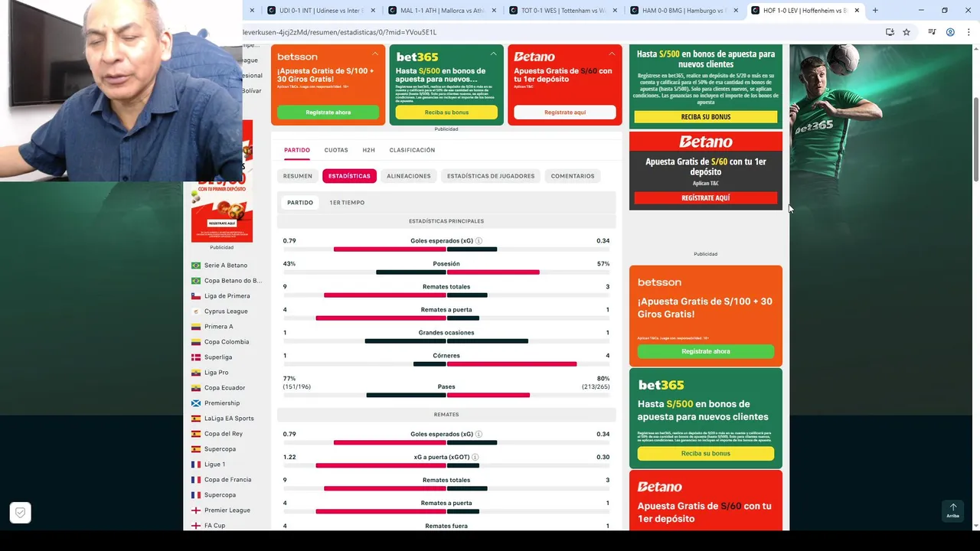980x551 pixels.
Task: Open the CLASIFICACIÓN tab
Action: click(412, 150)
